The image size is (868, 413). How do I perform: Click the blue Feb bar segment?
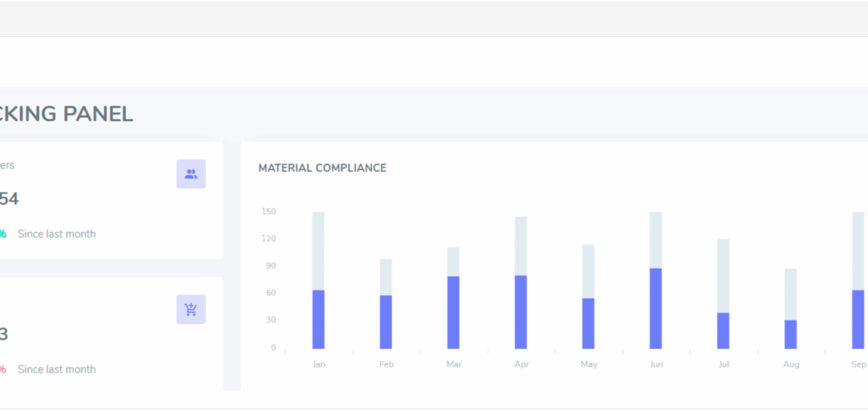click(x=386, y=322)
